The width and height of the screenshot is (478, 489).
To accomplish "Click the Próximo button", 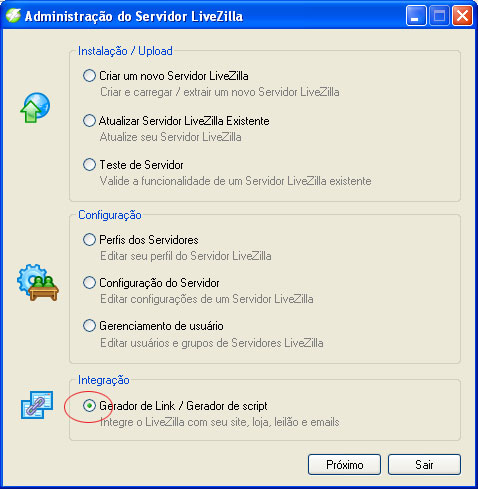I will [x=344, y=464].
